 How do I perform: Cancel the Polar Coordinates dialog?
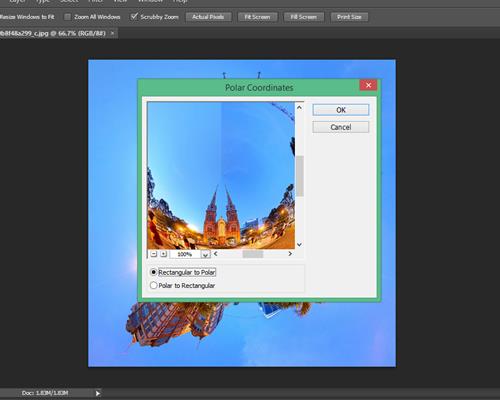tap(341, 127)
